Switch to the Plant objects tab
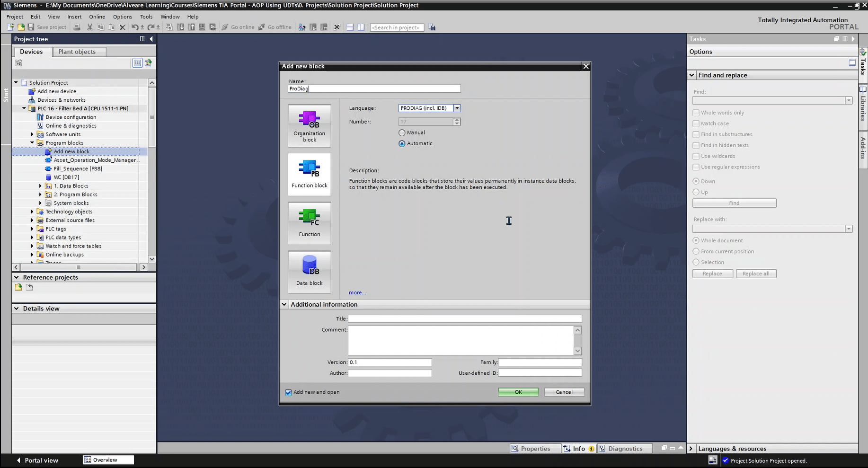 point(77,52)
